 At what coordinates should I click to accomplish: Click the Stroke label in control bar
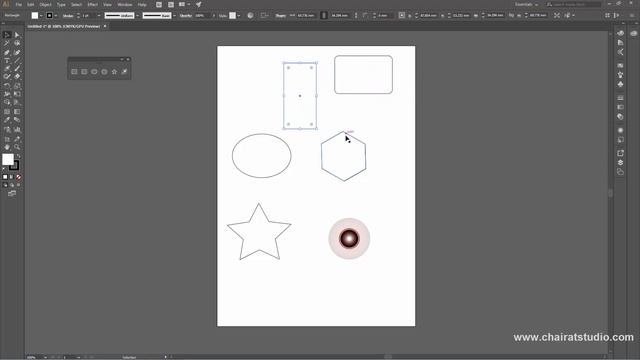pyautogui.click(x=68, y=16)
